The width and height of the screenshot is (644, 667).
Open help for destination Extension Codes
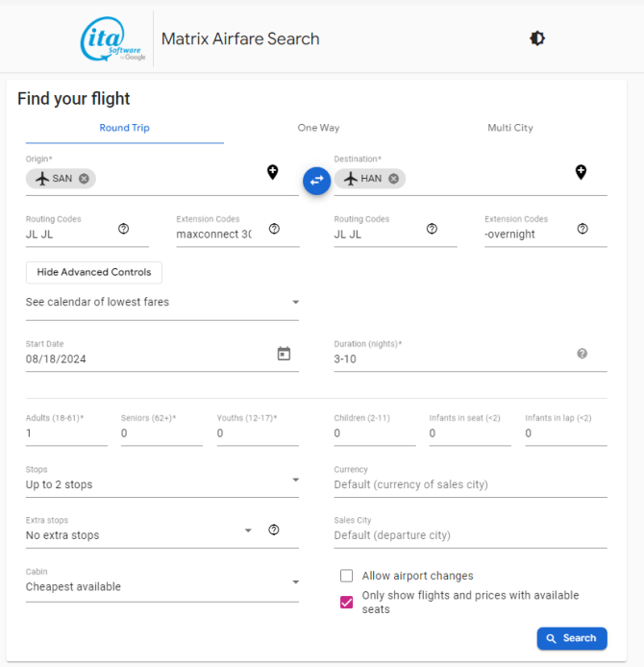pos(582,229)
